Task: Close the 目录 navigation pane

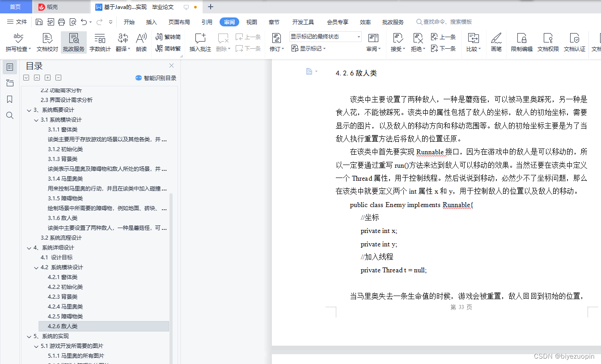Action: click(x=171, y=66)
